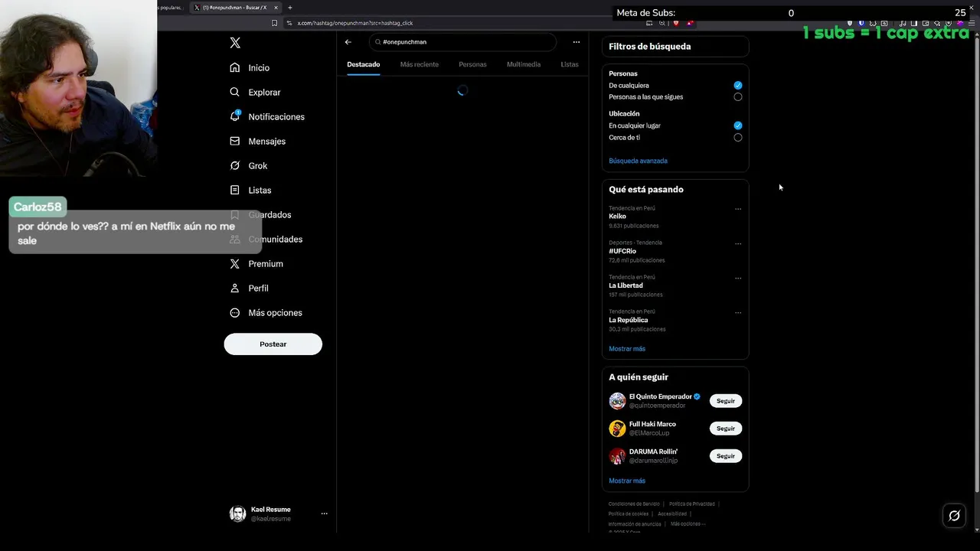Follow DARUMA Rollin' with Seguir
This screenshot has width=980, height=551.
[x=726, y=456]
